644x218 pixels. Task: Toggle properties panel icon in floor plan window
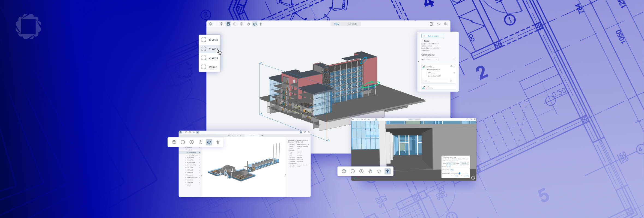pyautogui.click(x=301, y=132)
